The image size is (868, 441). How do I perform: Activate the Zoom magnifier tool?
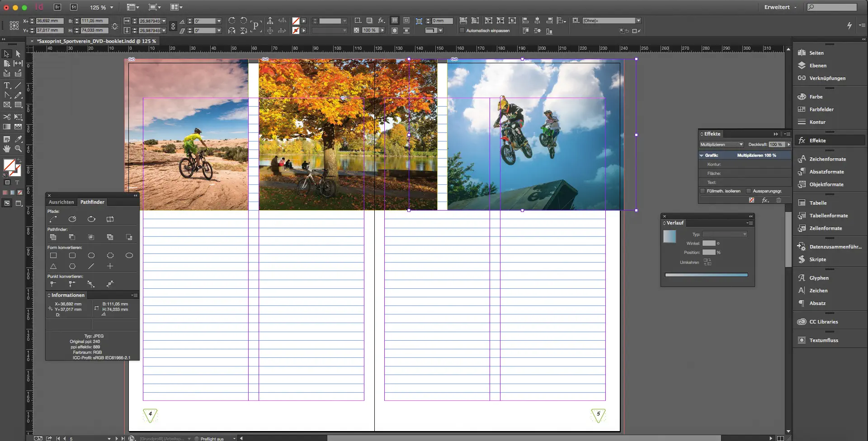click(18, 149)
